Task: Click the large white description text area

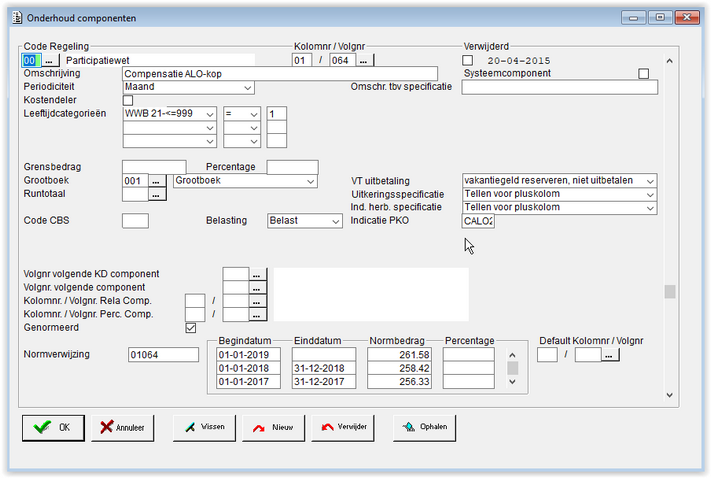Action: click(x=371, y=294)
